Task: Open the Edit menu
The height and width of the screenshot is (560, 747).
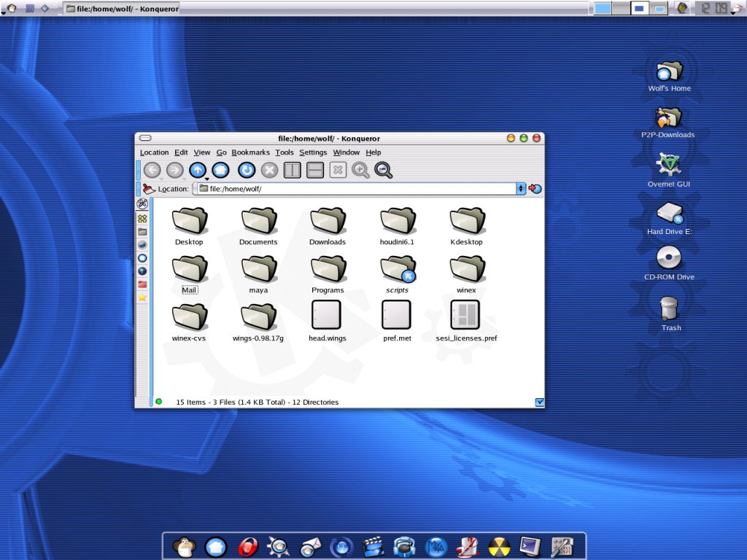Action: 181,152
